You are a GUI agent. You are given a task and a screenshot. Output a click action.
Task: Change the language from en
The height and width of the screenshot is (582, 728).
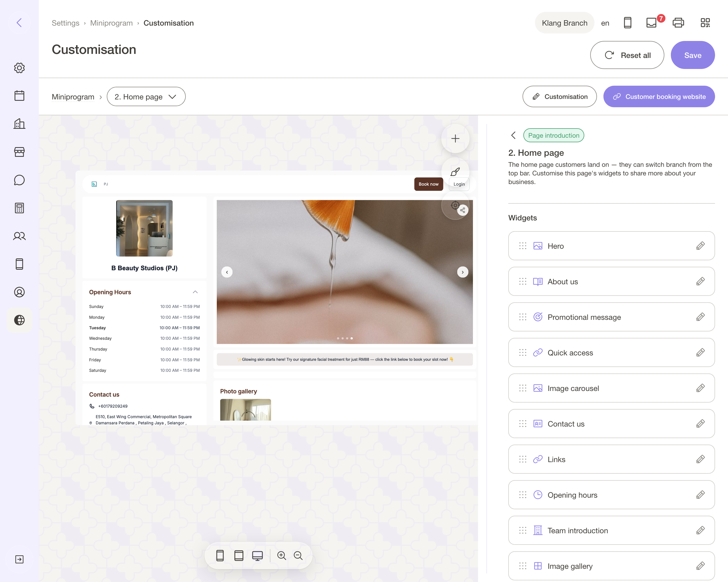(605, 23)
